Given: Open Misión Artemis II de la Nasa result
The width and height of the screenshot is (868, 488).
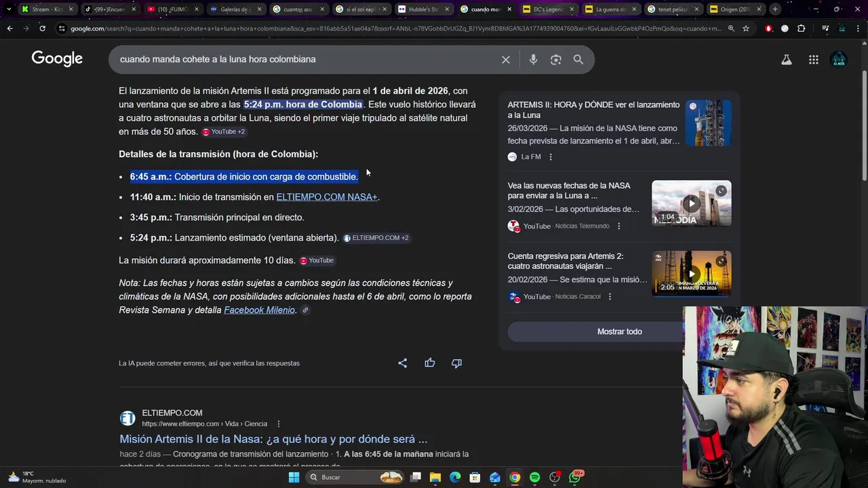Looking at the screenshot, I should (273, 439).
